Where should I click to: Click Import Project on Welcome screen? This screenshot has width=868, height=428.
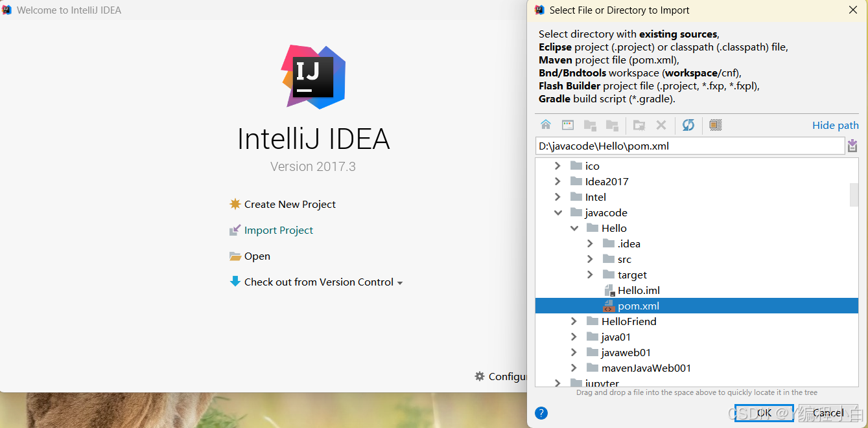point(272,230)
